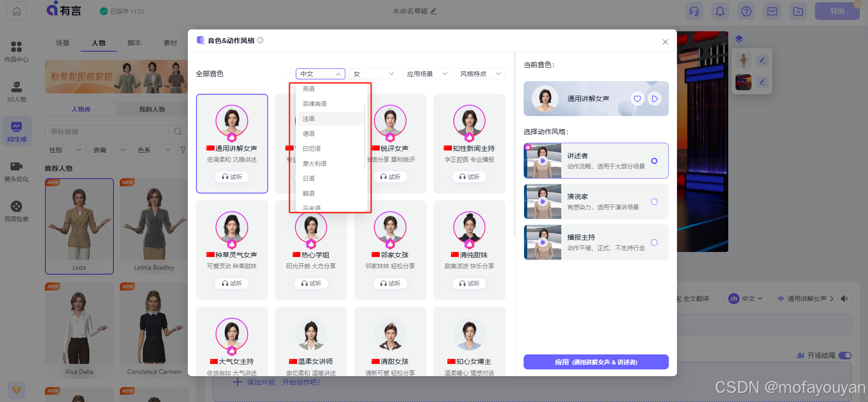
Task: Select the 演说家 action style radio
Action: point(654,202)
